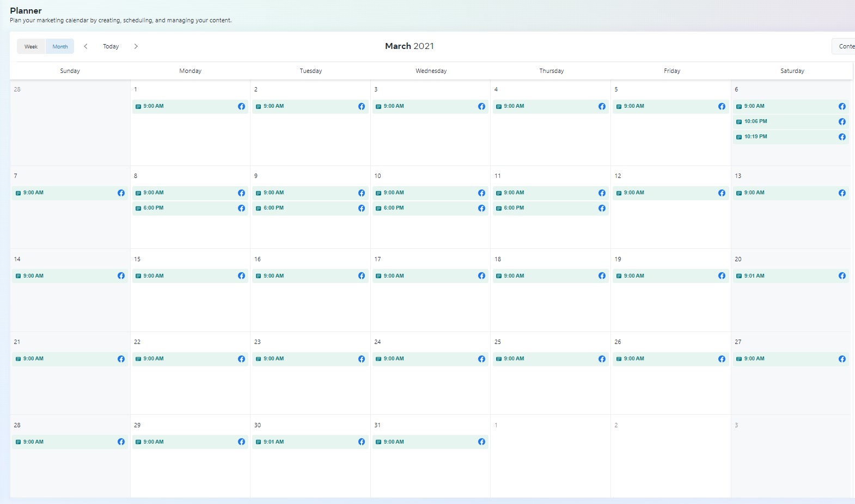This screenshot has width=855, height=504.
Task: Click post-type icon on March 7 post
Action: tap(18, 193)
